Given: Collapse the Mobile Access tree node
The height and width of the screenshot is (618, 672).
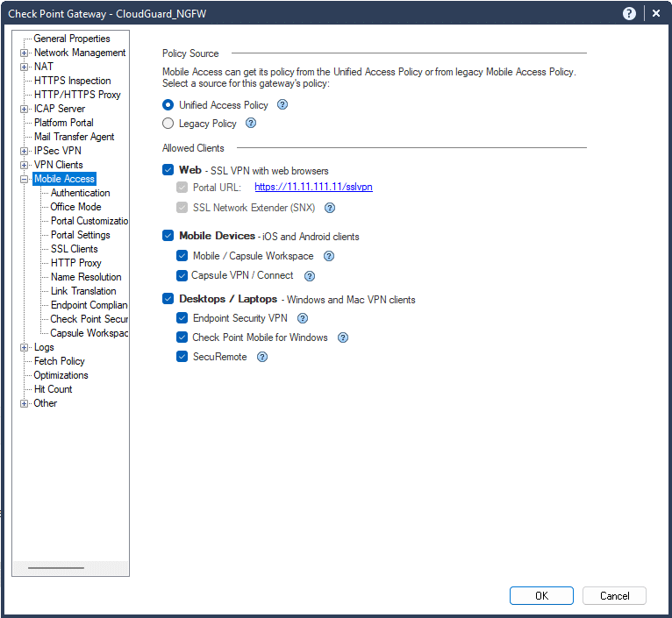Looking at the screenshot, I should coord(25,179).
